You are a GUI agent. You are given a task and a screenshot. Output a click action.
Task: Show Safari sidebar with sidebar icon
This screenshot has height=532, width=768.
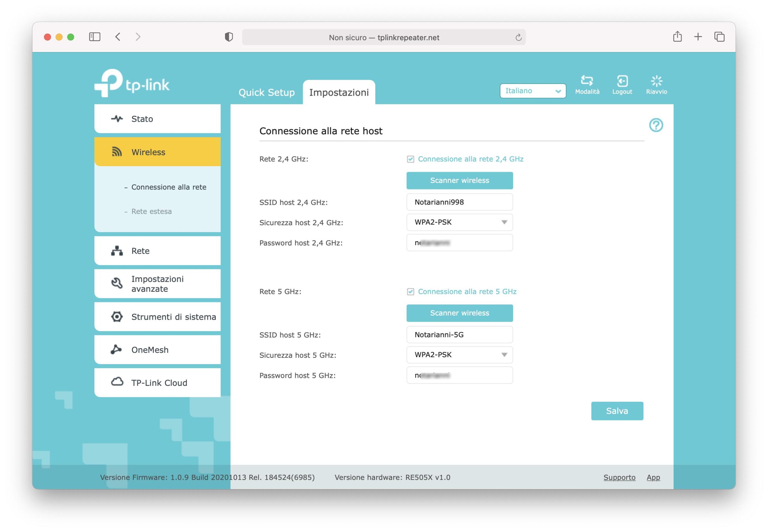click(95, 37)
